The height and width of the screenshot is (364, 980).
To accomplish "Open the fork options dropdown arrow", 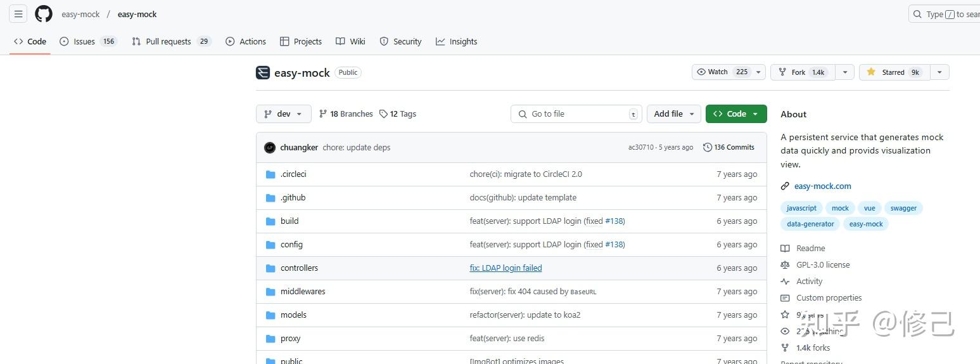I will tap(844, 72).
